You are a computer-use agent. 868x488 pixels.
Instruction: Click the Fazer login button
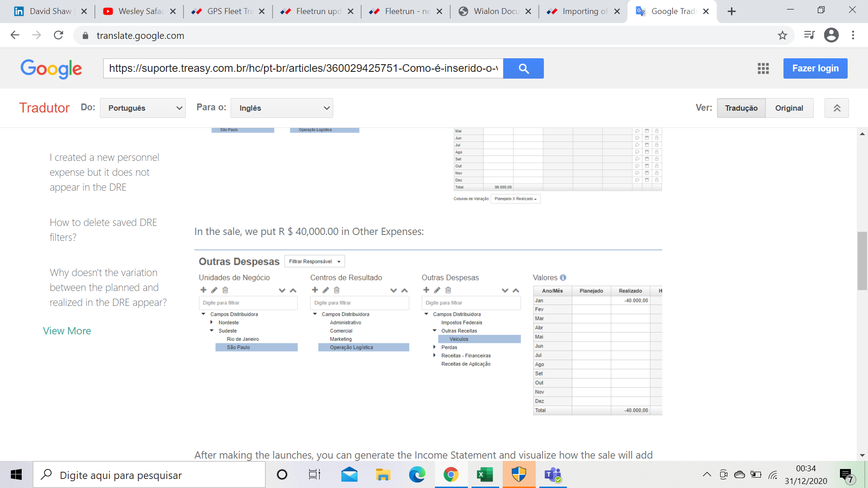point(815,68)
